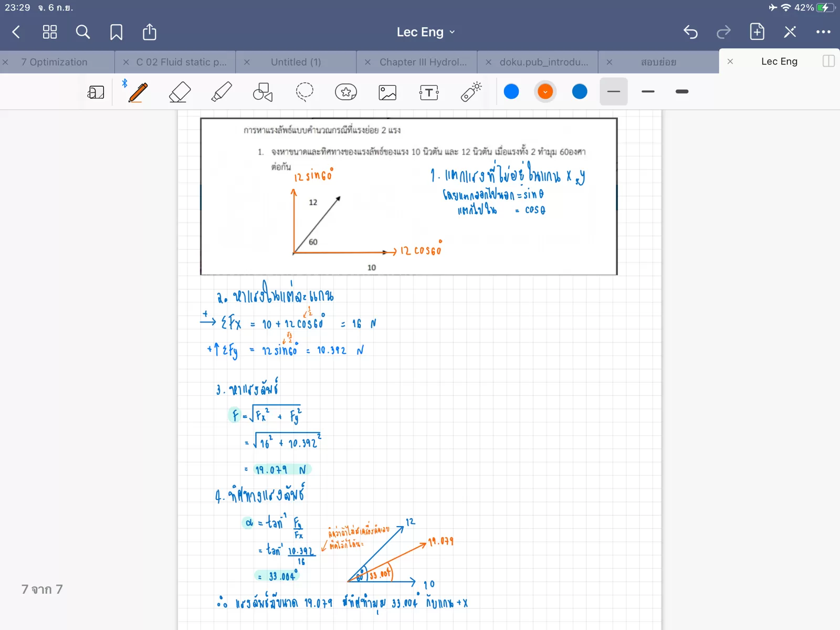Open the Elements sticker tool
Screen dimensions: 840x630
(346, 92)
